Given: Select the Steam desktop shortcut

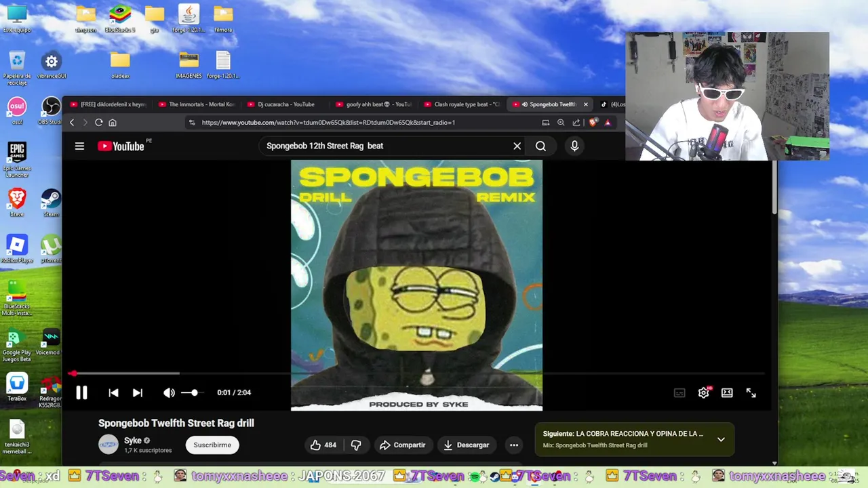Looking at the screenshot, I should click(x=51, y=203).
